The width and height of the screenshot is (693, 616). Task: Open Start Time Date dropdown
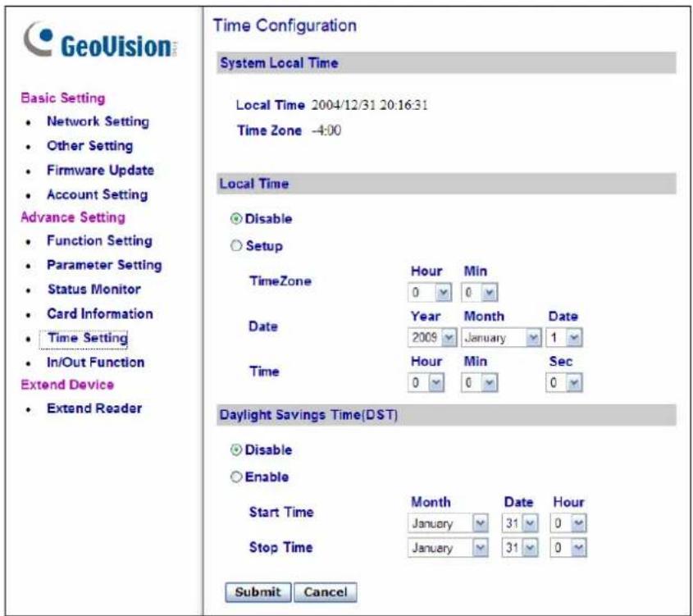pos(520,523)
